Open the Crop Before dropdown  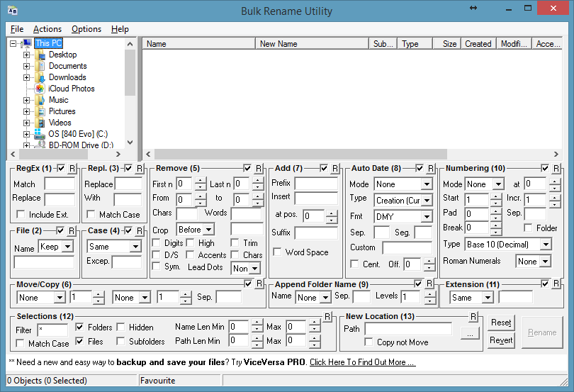click(x=208, y=230)
